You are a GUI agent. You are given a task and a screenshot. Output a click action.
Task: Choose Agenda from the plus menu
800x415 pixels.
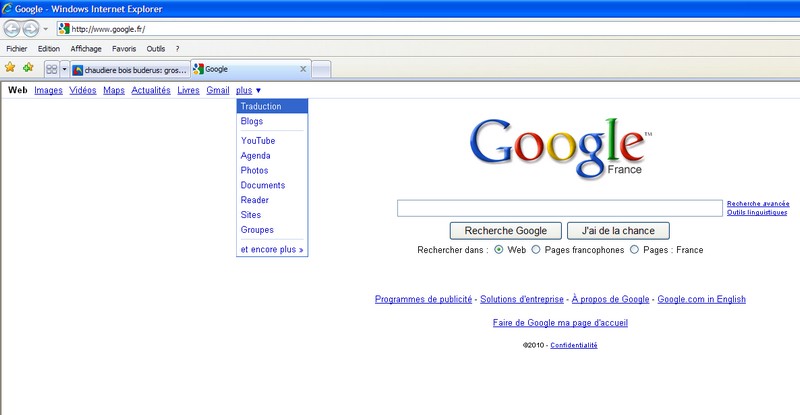click(x=272, y=156)
